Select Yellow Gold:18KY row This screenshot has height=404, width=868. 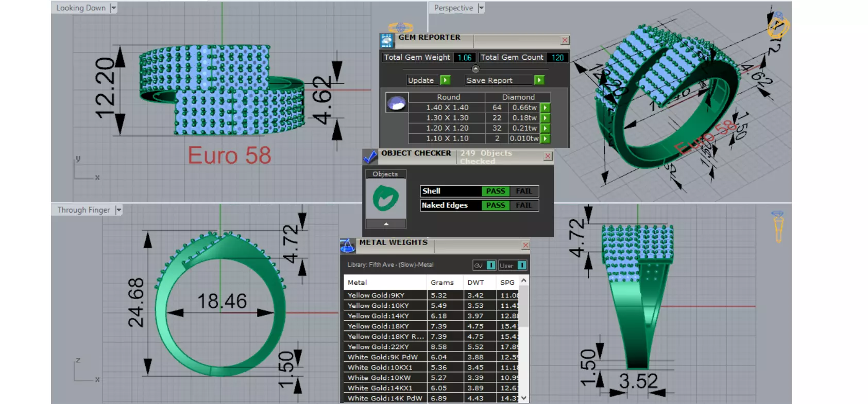click(x=431, y=326)
